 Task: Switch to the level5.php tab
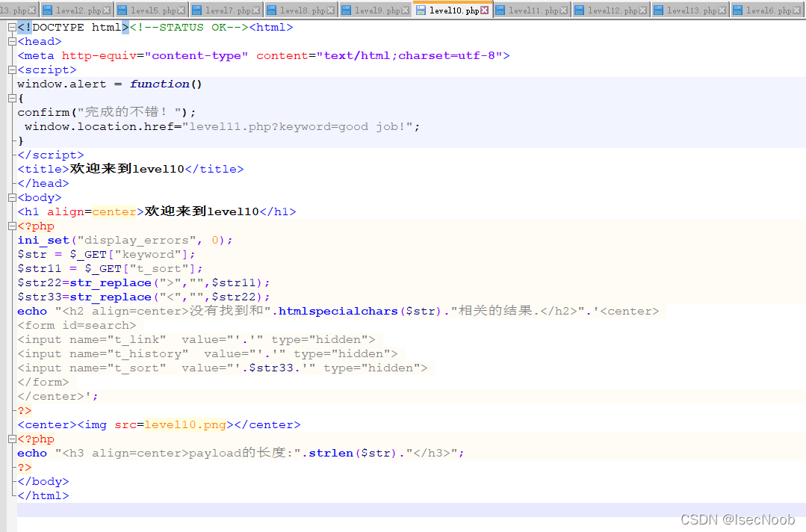point(153,10)
